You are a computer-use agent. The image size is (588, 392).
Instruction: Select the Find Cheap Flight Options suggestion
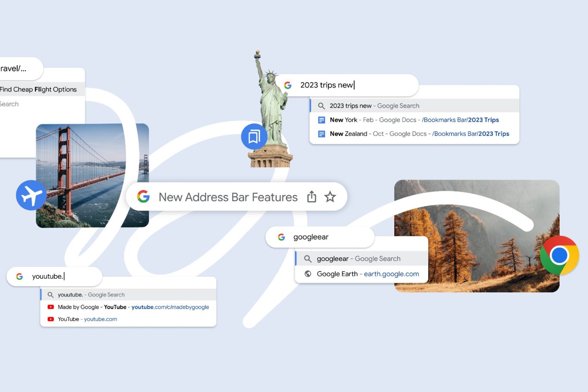[x=39, y=90]
